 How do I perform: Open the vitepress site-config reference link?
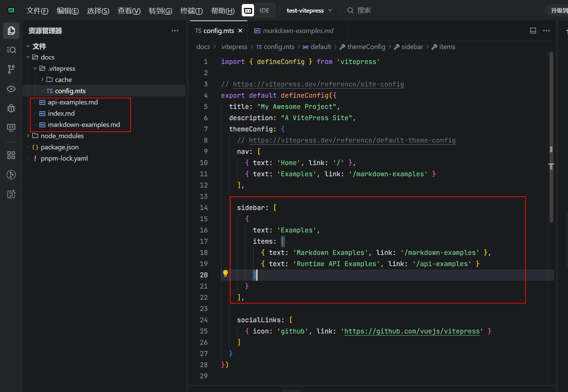click(x=318, y=84)
